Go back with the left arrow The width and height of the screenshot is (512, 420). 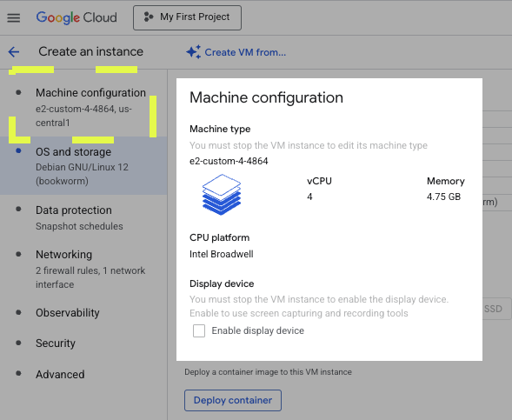tap(14, 51)
